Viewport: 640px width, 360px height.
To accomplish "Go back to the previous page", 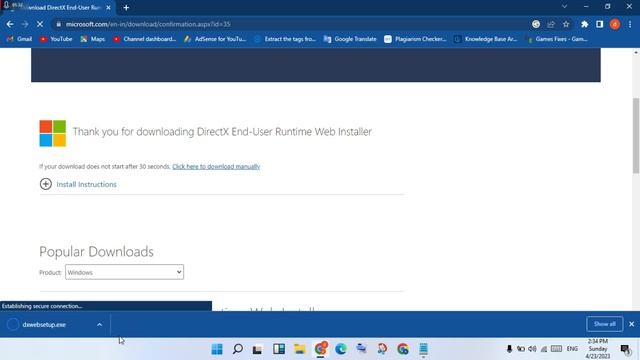I will pyautogui.click(x=10, y=24).
